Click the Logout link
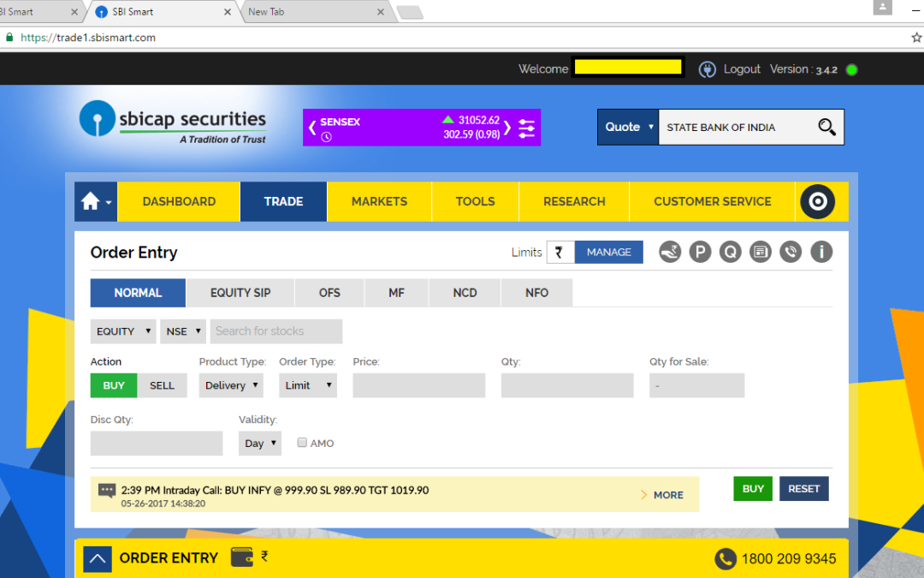 742,69
